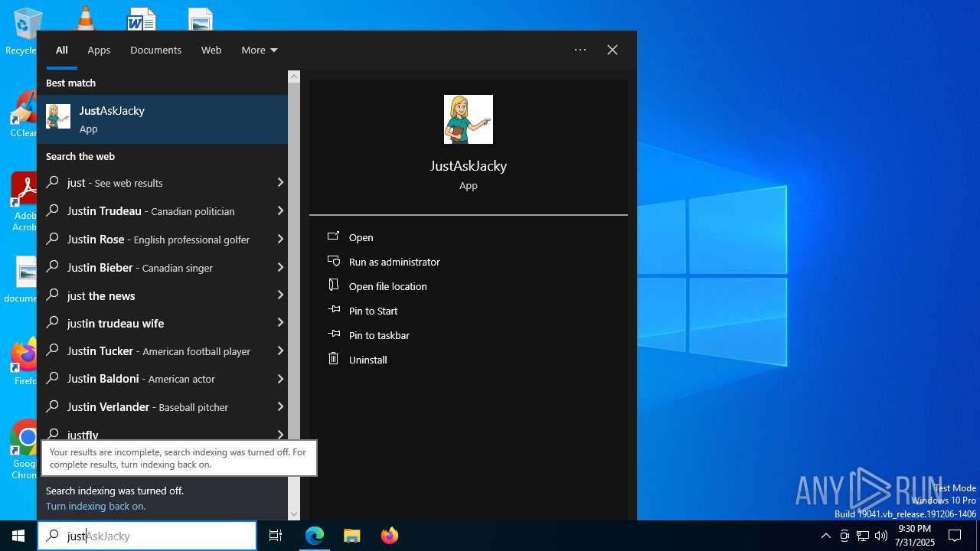Launch Microsoft Edge from taskbar
Image resolution: width=980 pixels, height=551 pixels.
pos(315,536)
